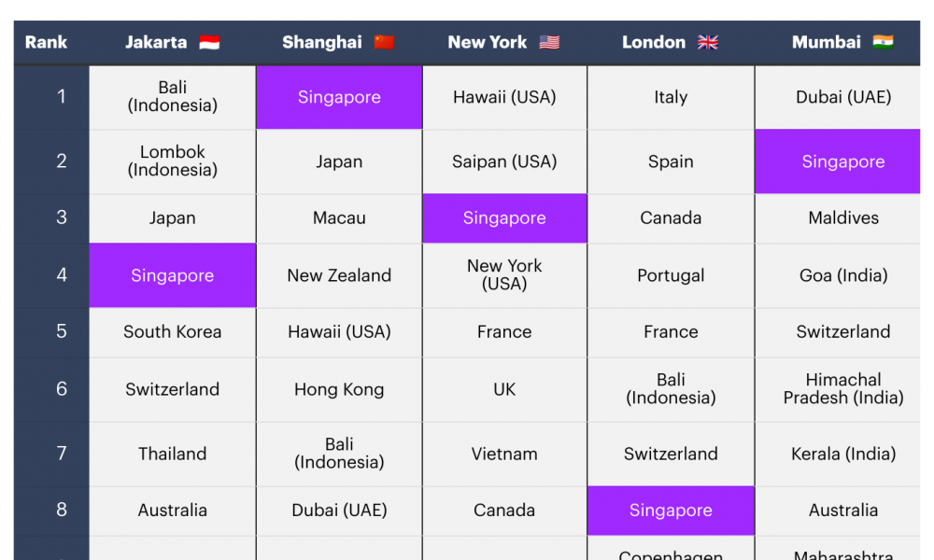Select the purple Singapore cell under Mumbai
Image resolution: width=934 pixels, height=560 pixels.
point(843,161)
